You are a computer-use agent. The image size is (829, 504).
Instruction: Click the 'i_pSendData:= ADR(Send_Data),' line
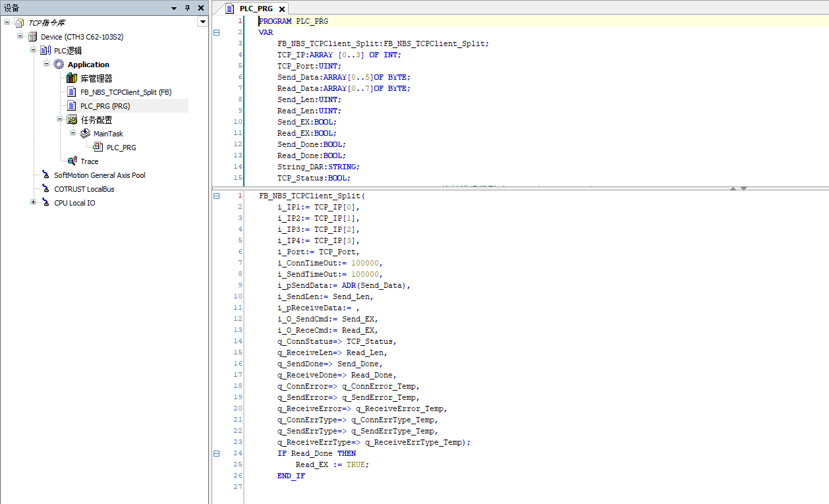click(x=344, y=285)
